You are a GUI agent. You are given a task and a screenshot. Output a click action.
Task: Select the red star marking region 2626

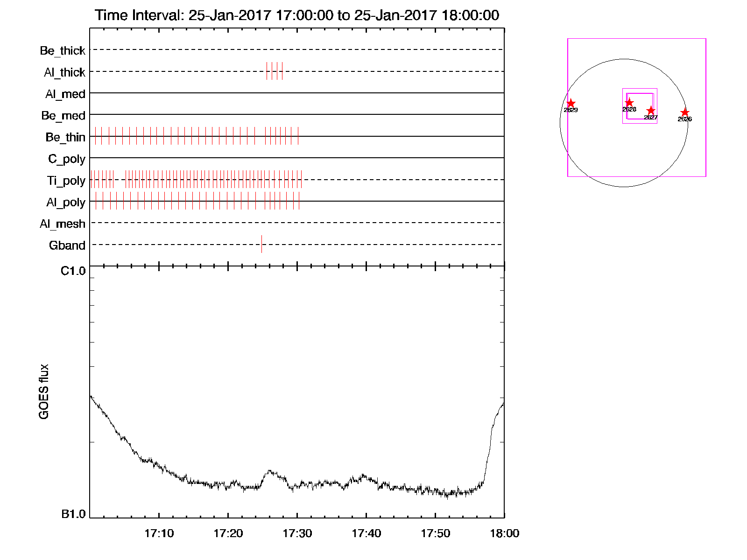(x=684, y=112)
